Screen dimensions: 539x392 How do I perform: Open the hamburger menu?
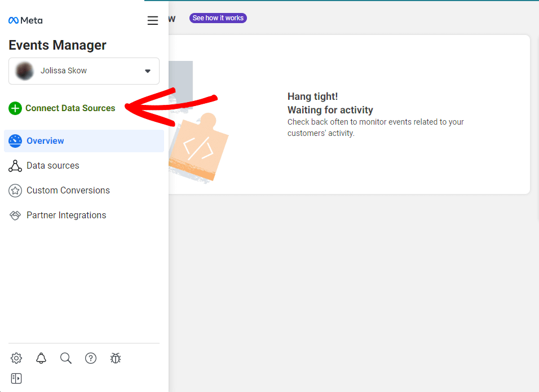152,20
